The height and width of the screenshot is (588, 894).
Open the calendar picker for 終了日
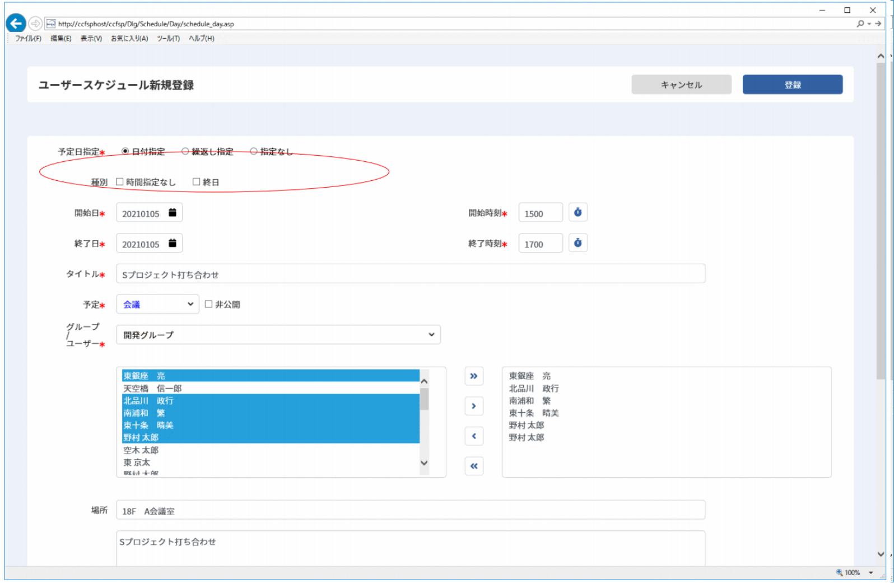[173, 244]
